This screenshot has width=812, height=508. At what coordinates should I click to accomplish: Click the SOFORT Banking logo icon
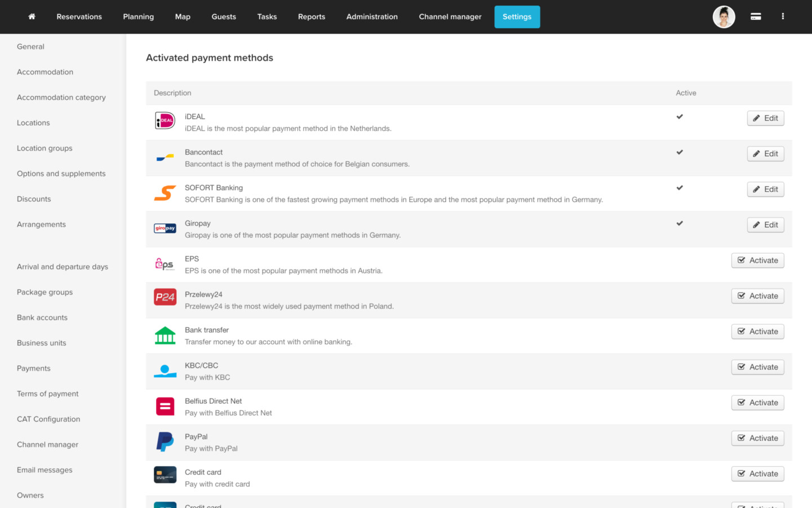pyautogui.click(x=165, y=193)
